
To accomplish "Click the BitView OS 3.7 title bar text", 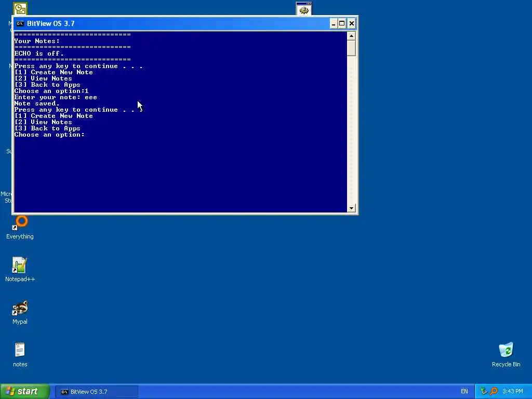I will [x=50, y=23].
